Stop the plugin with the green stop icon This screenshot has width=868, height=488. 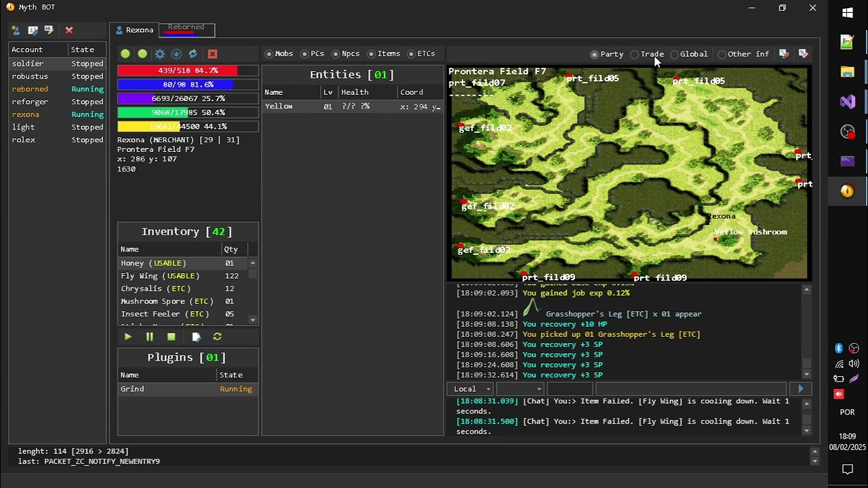(x=172, y=336)
